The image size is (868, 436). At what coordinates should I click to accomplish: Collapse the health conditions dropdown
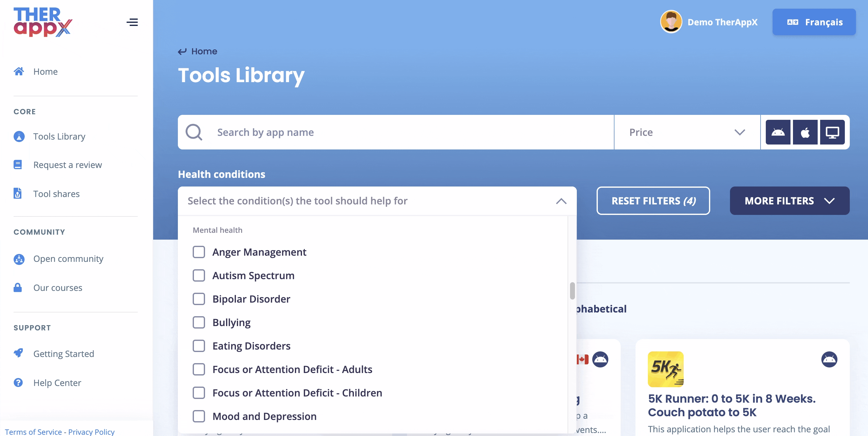[561, 201]
